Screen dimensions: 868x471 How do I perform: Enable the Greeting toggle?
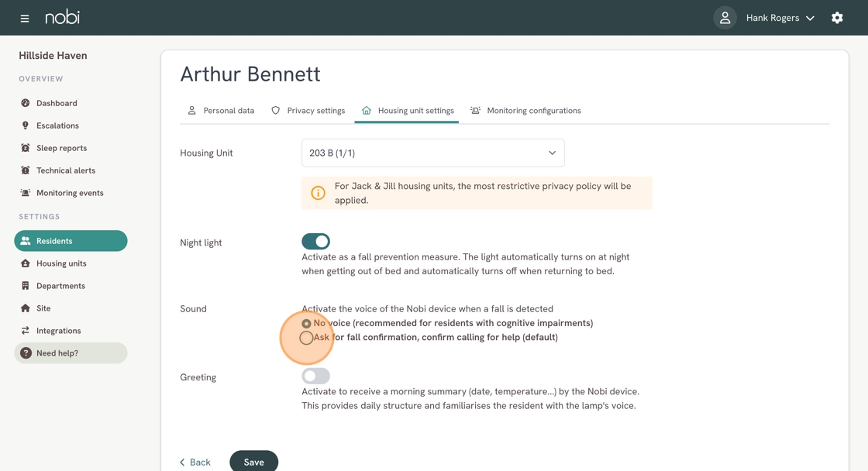(x=315, y=376)
